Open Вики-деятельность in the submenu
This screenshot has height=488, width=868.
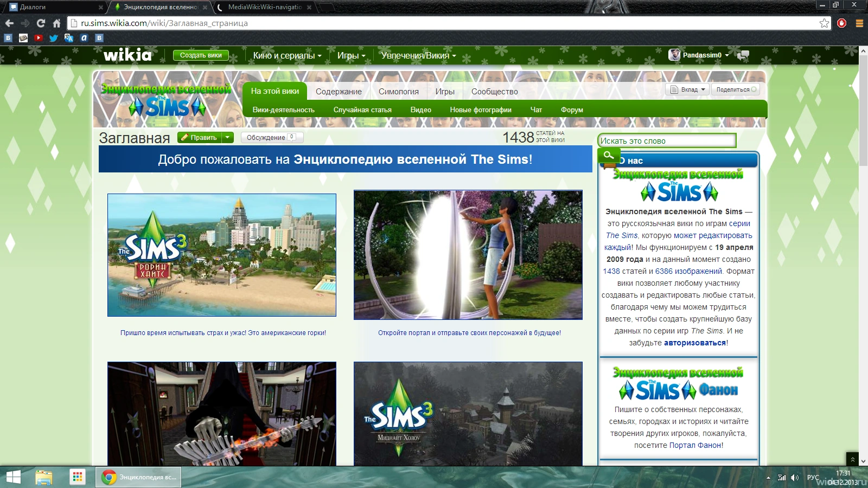tap(284, 110)
